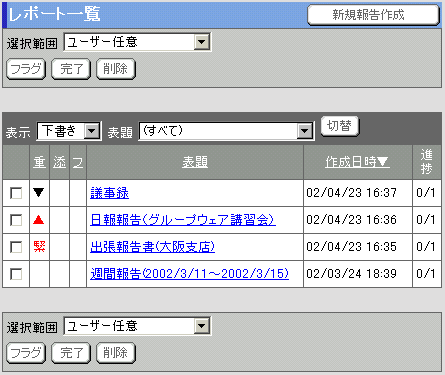The height and width of the screenshot is (375, 445).
Task: Open the top 選択範囲 dropdown
Action: 137,42
